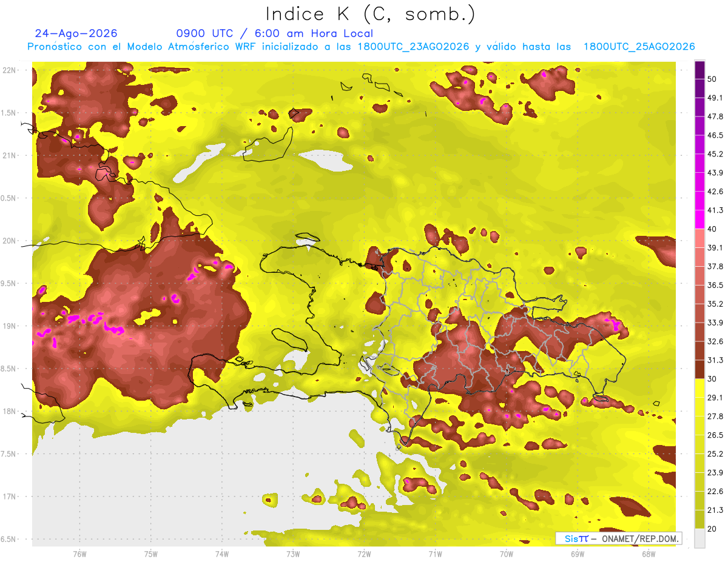Click the map title "Indice K (C, somb.)"
Image resolution: width=728 pixels, height=562 pixels.
tap(370, 15)
